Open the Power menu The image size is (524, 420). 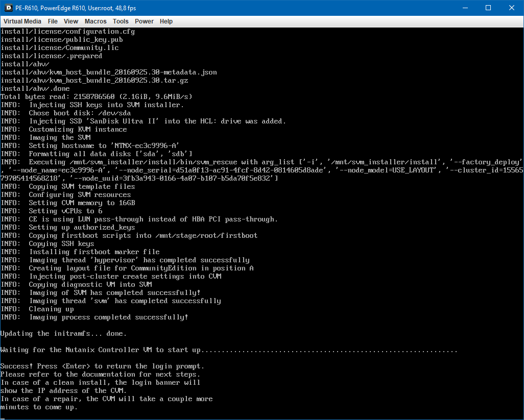coord(145,21)
